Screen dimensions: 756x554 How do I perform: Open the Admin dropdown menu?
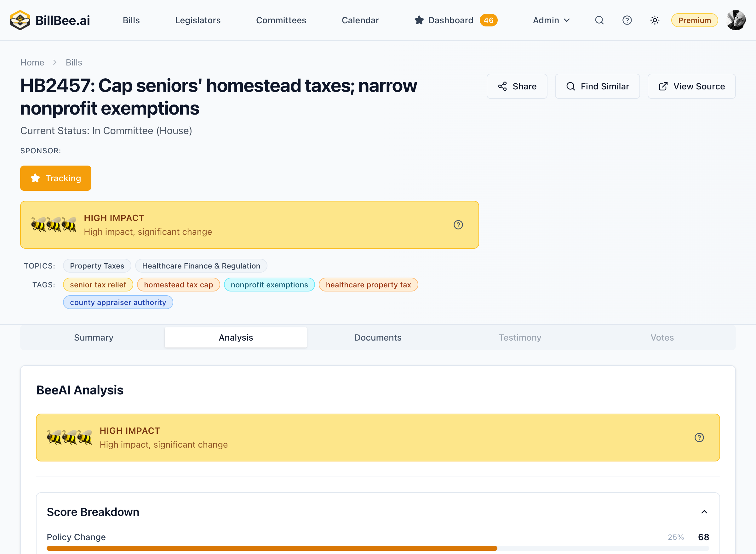(x=551, y=20)
